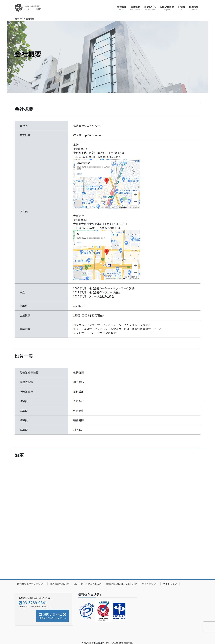This screenshot has height=644, width=215.
Task: Select the 神田 JR station icon on map
Action: pyautogui.click(x=109, y=197)
